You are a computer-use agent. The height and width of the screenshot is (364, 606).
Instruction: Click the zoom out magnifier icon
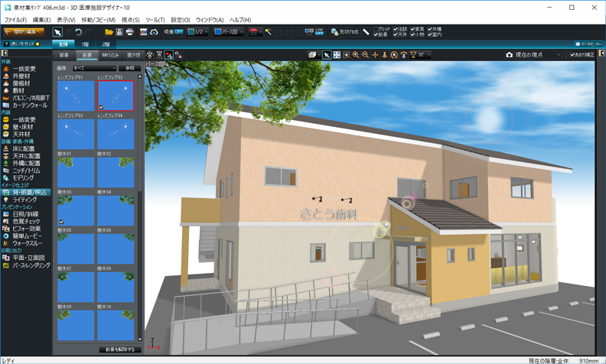coord(365,55)
